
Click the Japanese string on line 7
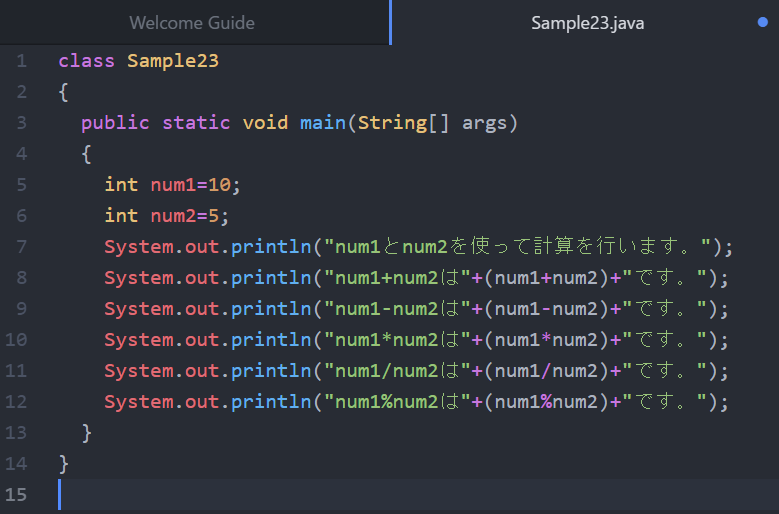pos(518,246)
